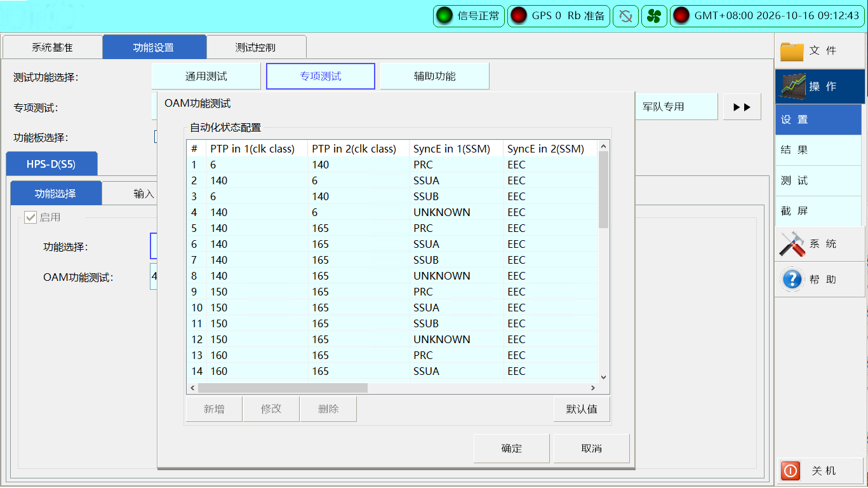Screen dimensions: 868x488
Task: Switch to the 功能设置 tab
Action: coord(154,47)
